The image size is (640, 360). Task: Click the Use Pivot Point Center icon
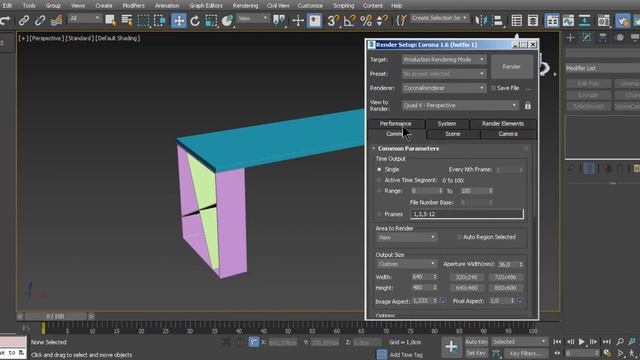pos(279,20)
